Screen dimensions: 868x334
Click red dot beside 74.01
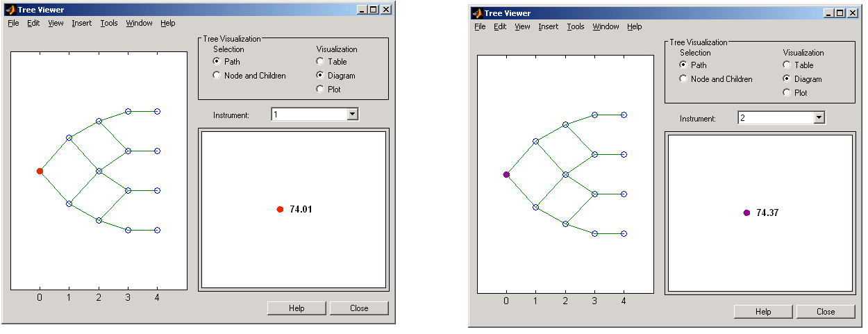click(x=280, y=209)
